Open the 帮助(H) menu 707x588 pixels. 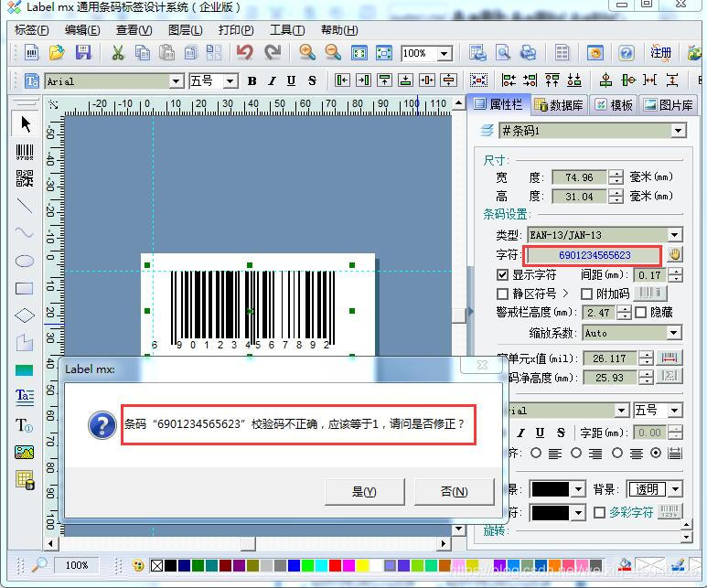(339, 30)
